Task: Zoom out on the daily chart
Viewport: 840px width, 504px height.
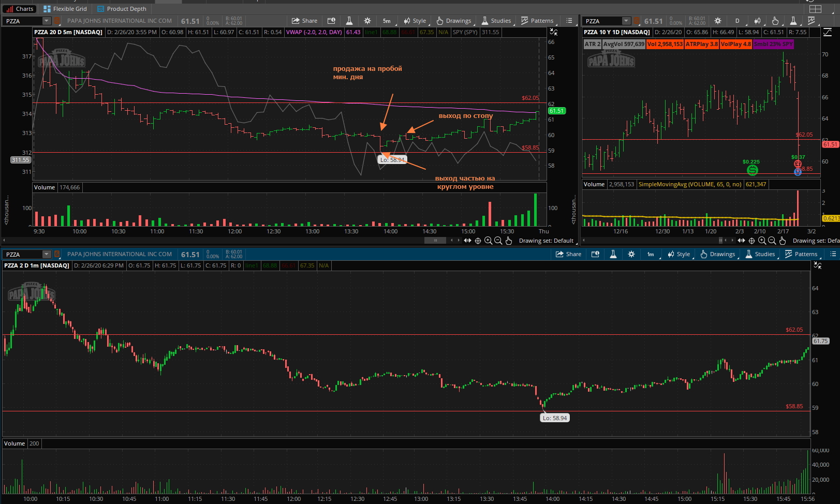Action: pos(772,241)
